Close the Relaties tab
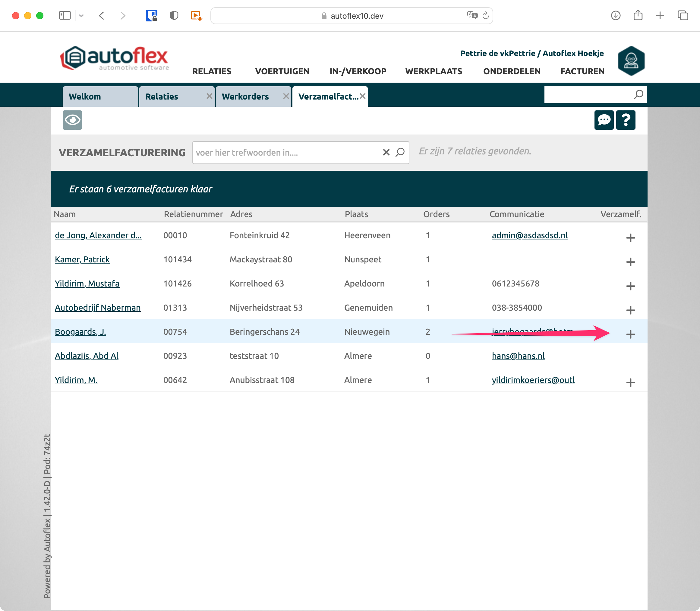The height and width of the screenshot is (611, 700). tap(209, 96)
